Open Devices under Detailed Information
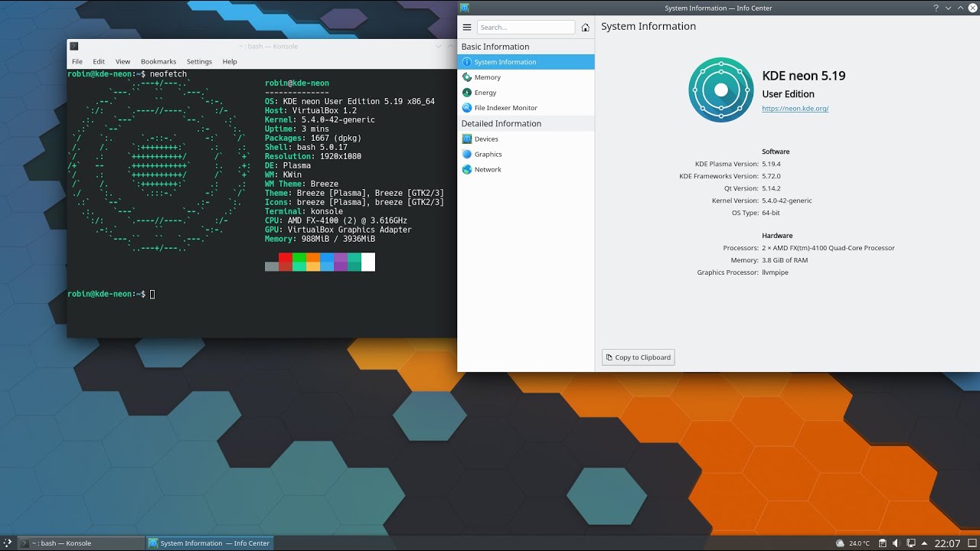 (x=526, y=139)
